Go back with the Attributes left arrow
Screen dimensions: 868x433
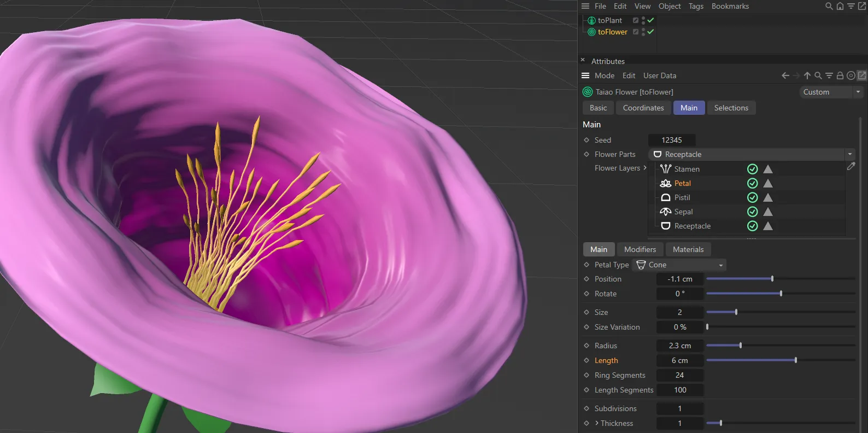point(785,75)
